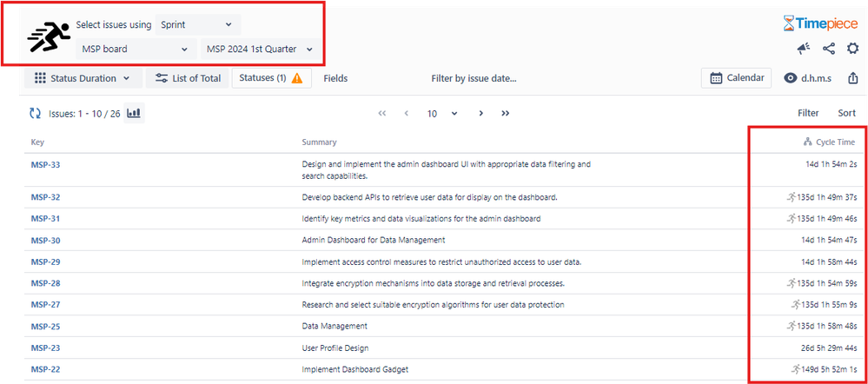This screenshot has height=384, width=868.
Task: Click cycle time '14d 1h 58m 44s'
Action: point(829,262)
